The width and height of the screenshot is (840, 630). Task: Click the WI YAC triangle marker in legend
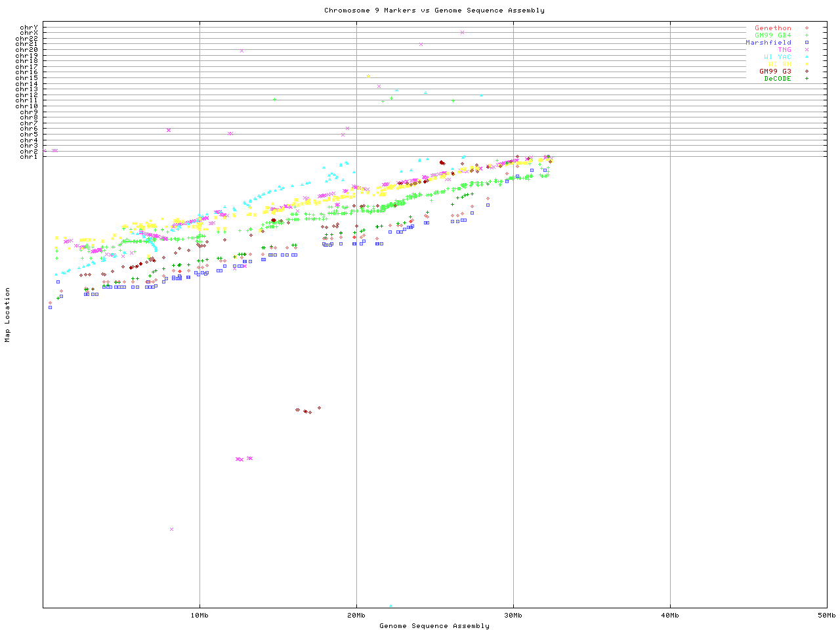point(807,57)
